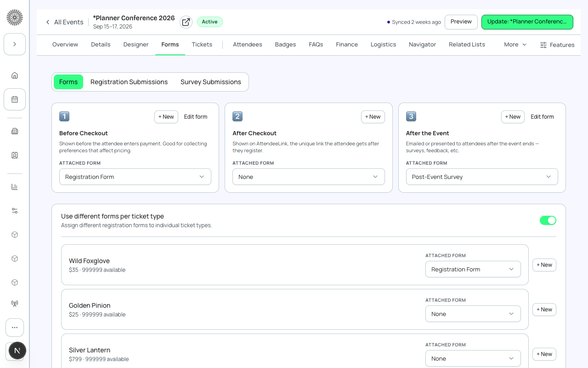
Task: Toggle off different forms per ticket type
Action: [548, 220]
